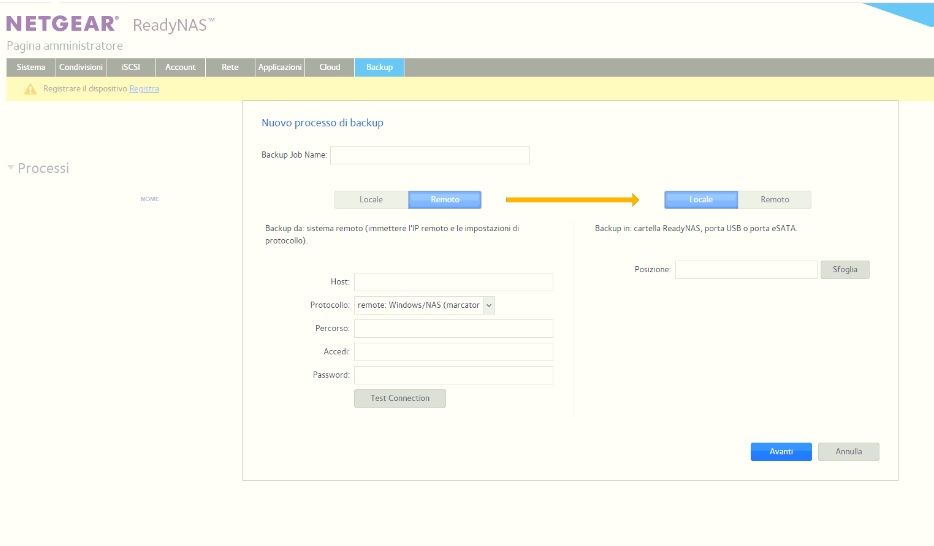Switch to the Condivisioni tab
The image size is (934, 546).
pyautogui.click(x=81, y=67)
